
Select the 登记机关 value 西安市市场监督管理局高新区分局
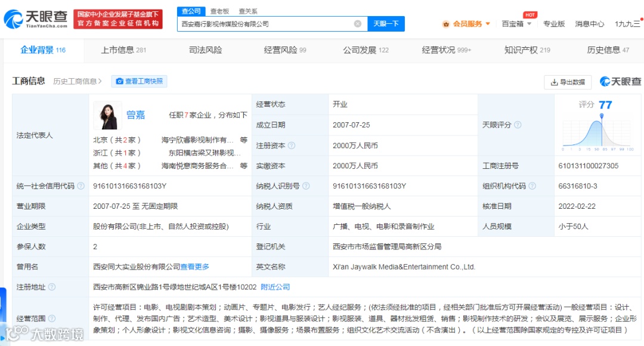387,246
